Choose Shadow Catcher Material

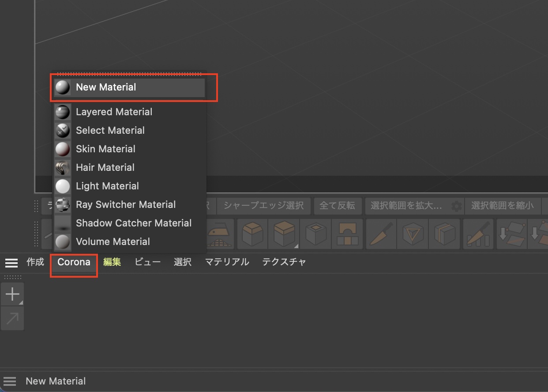tap(133, 223)
